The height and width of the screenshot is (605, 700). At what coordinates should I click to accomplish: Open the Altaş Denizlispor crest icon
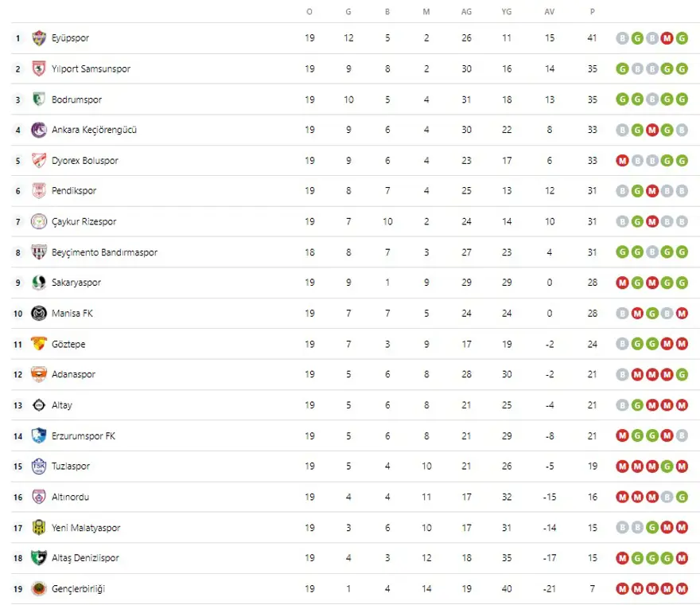[x=39, y=558]
